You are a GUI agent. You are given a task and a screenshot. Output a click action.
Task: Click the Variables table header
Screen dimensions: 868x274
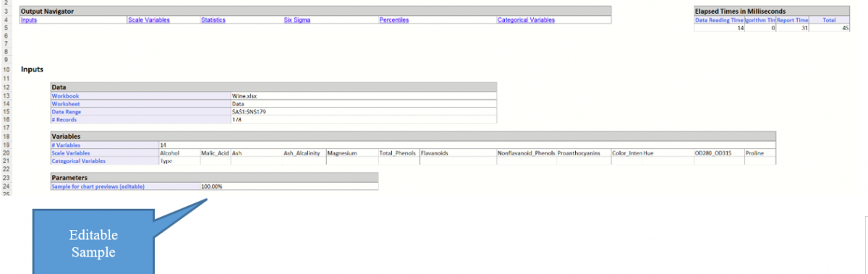click(413, 136)
